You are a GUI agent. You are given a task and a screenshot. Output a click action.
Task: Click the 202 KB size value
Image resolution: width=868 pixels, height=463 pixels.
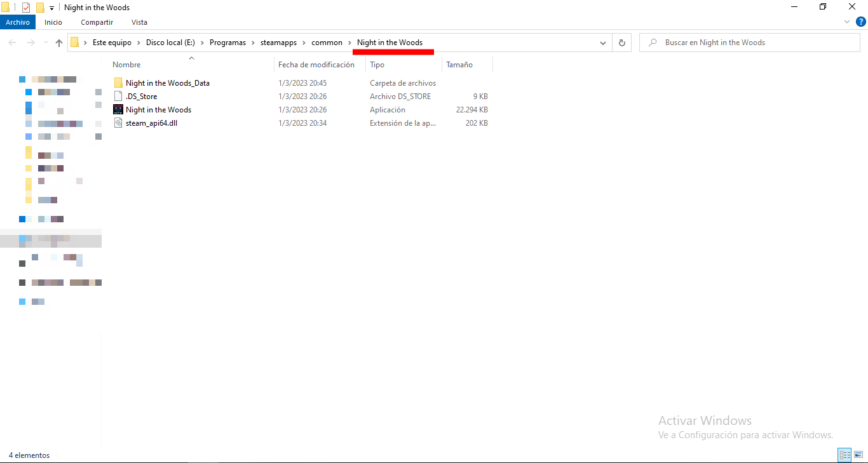point(477,123)
